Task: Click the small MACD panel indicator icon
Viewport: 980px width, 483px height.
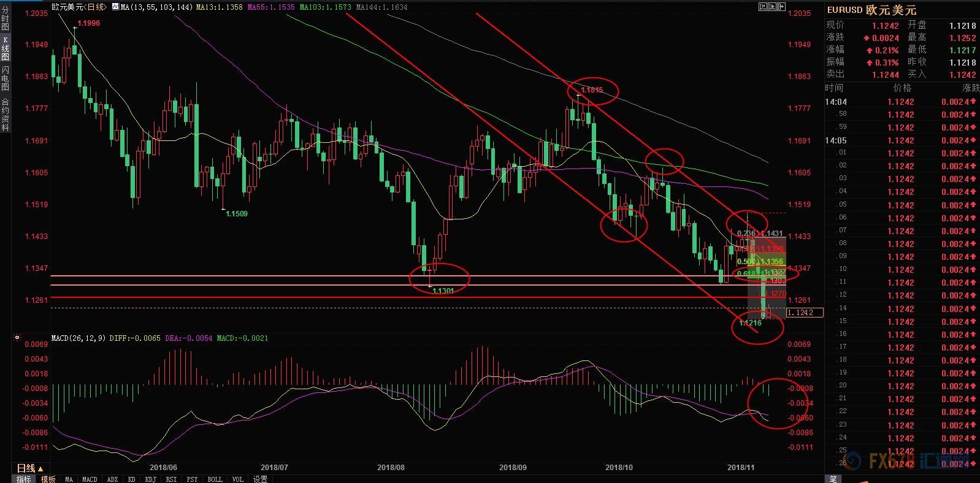Action: point(17,338)
